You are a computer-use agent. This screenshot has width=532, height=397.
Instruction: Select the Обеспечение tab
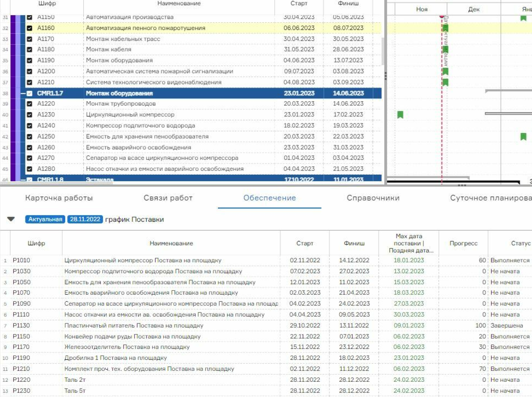[270, 198]
